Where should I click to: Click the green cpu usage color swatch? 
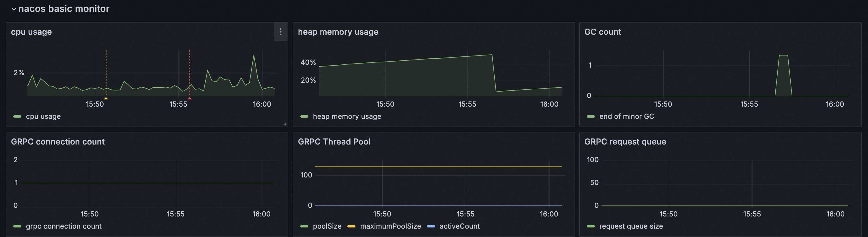tap(17, 117)
